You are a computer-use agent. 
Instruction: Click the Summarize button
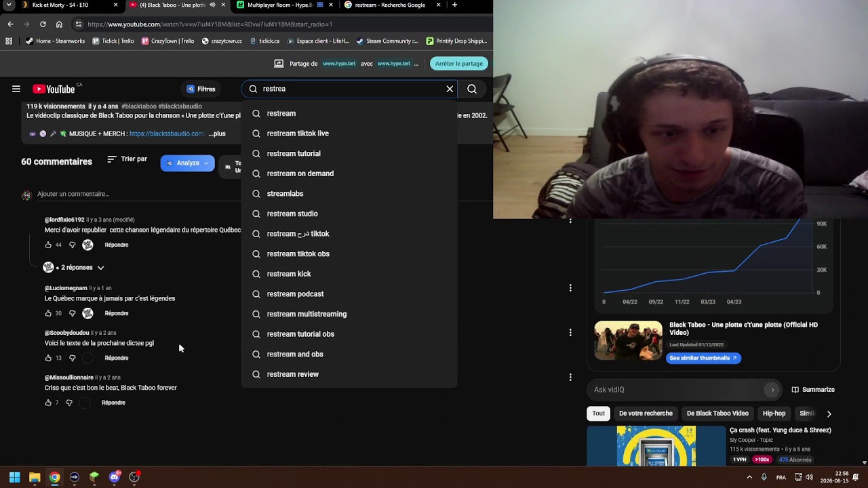(x=813, y=390)
